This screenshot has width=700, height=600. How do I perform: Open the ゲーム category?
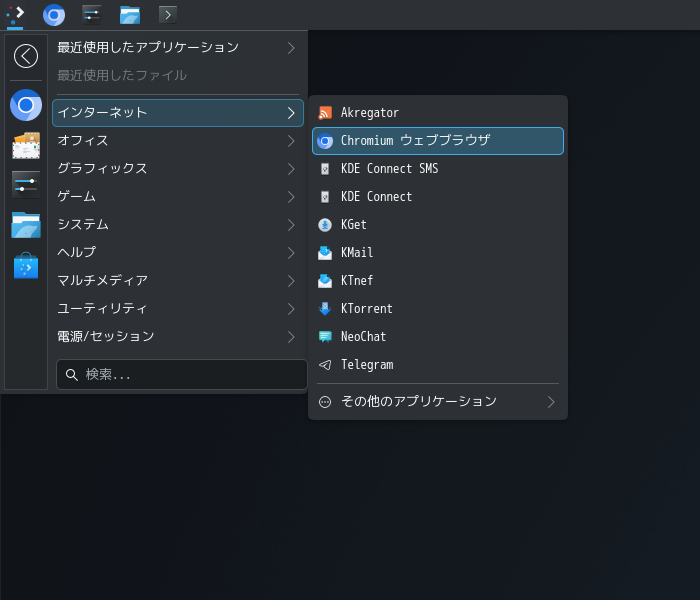pos(178,197)
